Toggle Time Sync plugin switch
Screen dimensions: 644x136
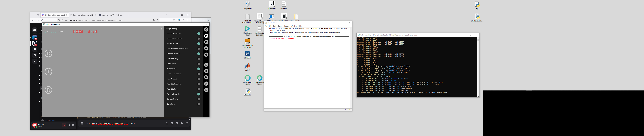199,104
